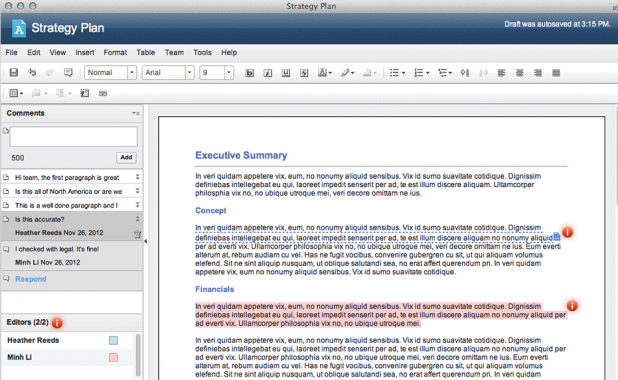Expand the 'This is a well done paragraph' comment
The width and height of the screenshot is (618, 380).
pos(138,205)
